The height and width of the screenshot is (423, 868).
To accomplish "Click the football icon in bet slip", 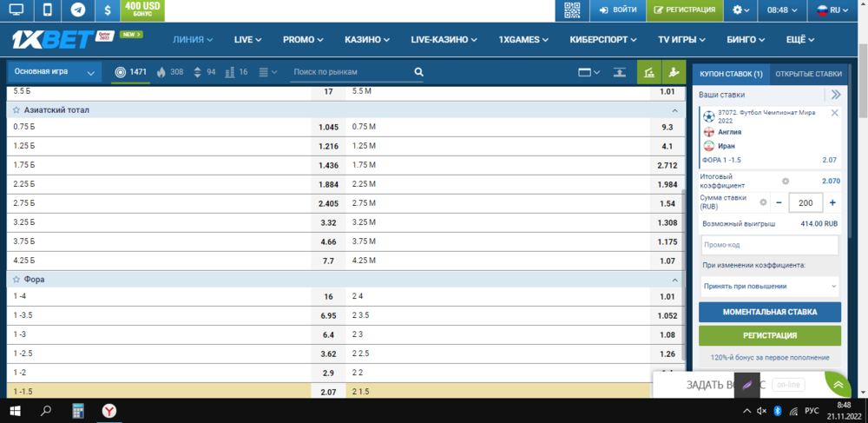I will [x=708, y=116].
